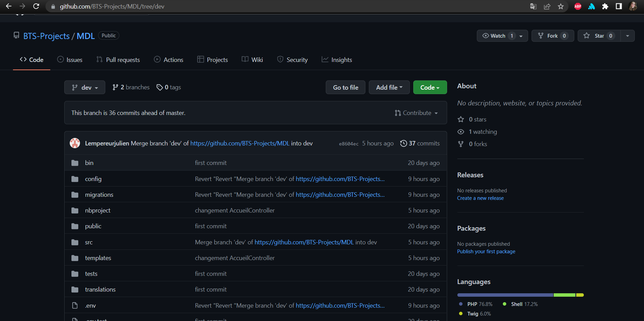The width and height of the screenshot is (644, 321).
Task: View the 2 branches link
Action: (131, 87)
